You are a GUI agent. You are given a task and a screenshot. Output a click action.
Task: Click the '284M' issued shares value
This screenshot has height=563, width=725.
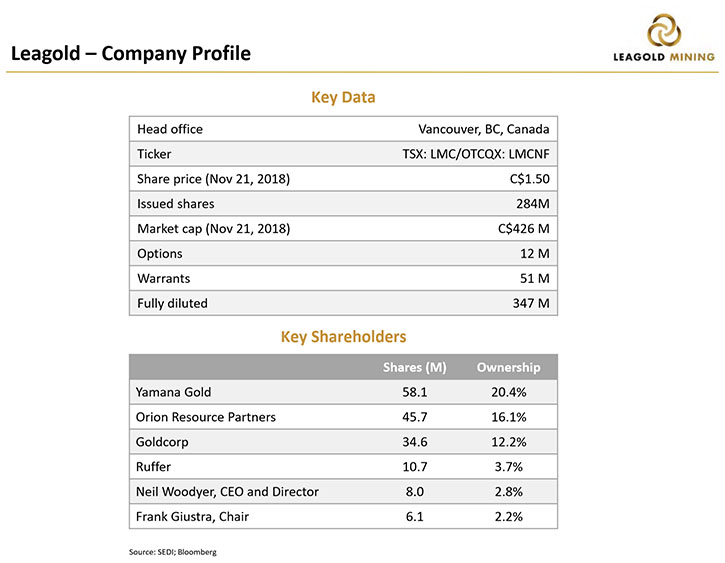pos(533,204)
